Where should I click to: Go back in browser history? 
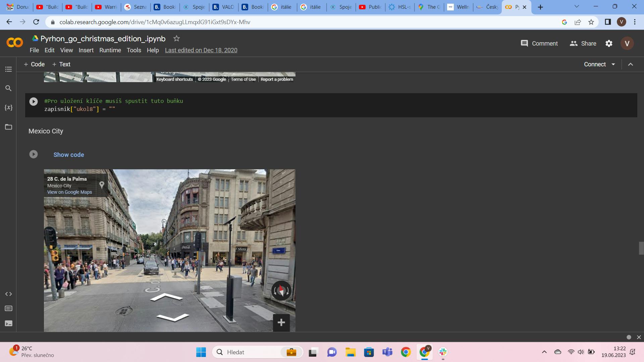9,22
